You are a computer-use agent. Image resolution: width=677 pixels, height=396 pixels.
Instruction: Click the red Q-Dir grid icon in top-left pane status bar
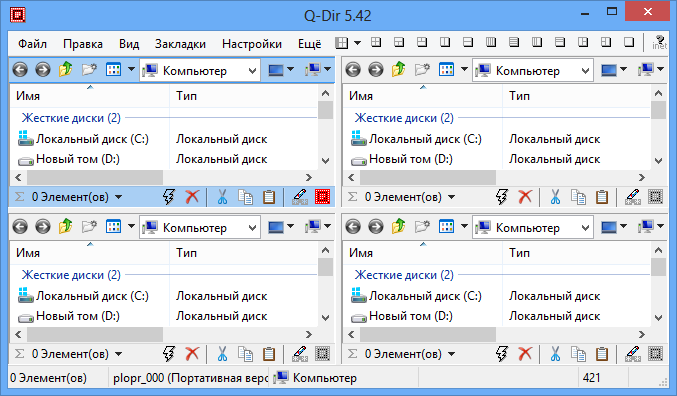pyautogui.click(x=322, y=197)
